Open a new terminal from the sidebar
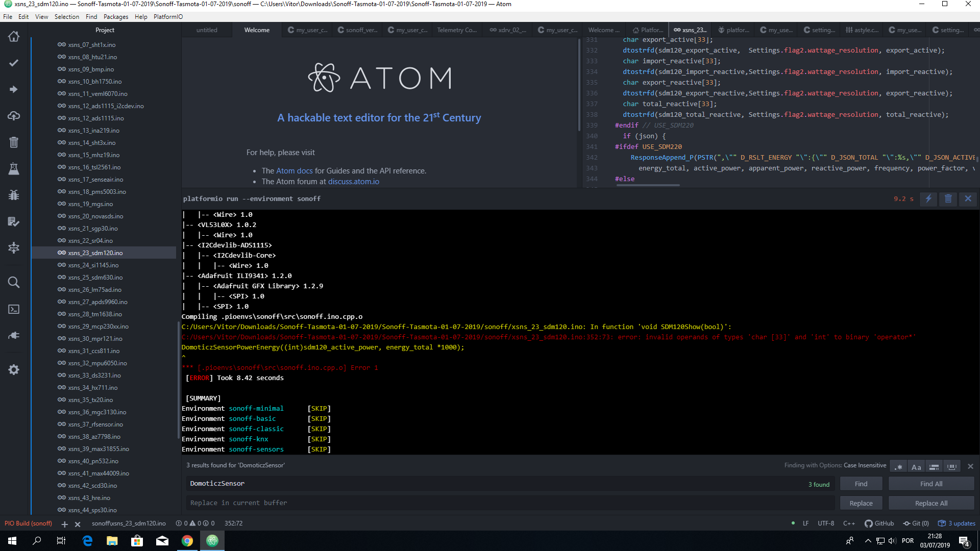This screenshot has width=980, height=551. click(x=14, y=309)
